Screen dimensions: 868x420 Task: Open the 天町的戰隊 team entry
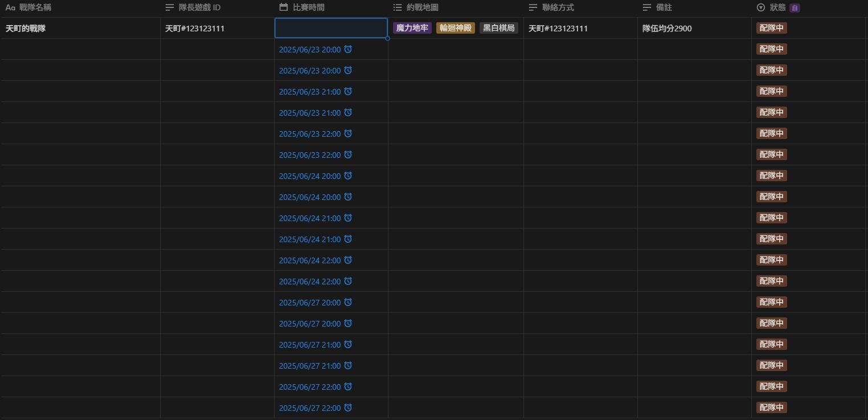point(26,28)
